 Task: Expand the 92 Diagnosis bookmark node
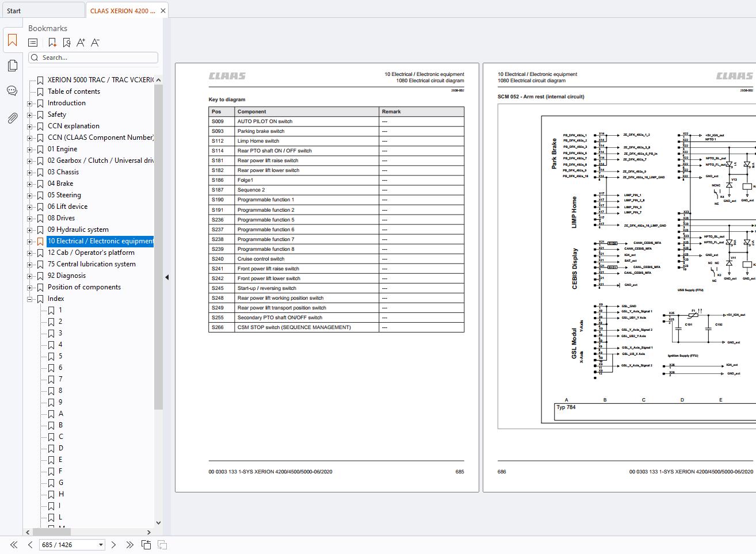pos(30,276)
